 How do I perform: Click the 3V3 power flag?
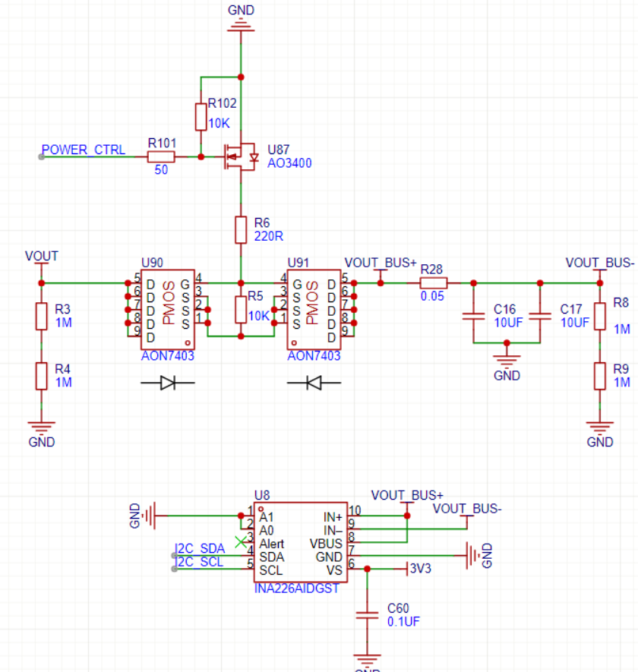[x=418, y=569]
